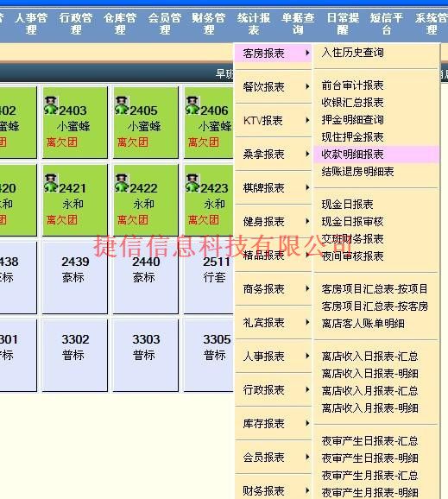Expand the 餐饮报表 submenu arrow
The width and height of the screenshot is (448, 499).
coord(307,86)
